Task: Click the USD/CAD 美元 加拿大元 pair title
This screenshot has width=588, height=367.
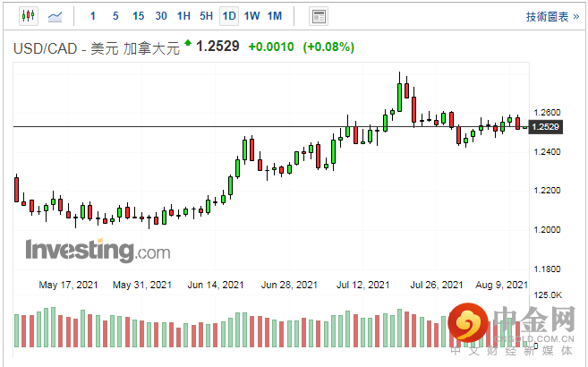Action: click(x=96, y=47)
